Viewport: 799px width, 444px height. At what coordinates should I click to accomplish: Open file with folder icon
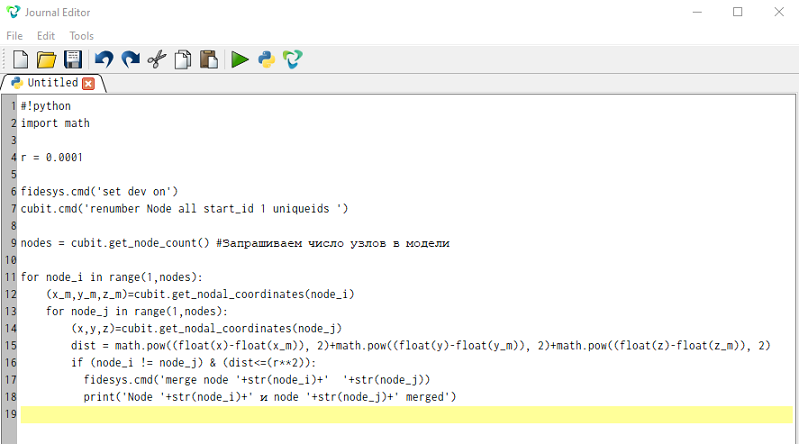[46, 60]
